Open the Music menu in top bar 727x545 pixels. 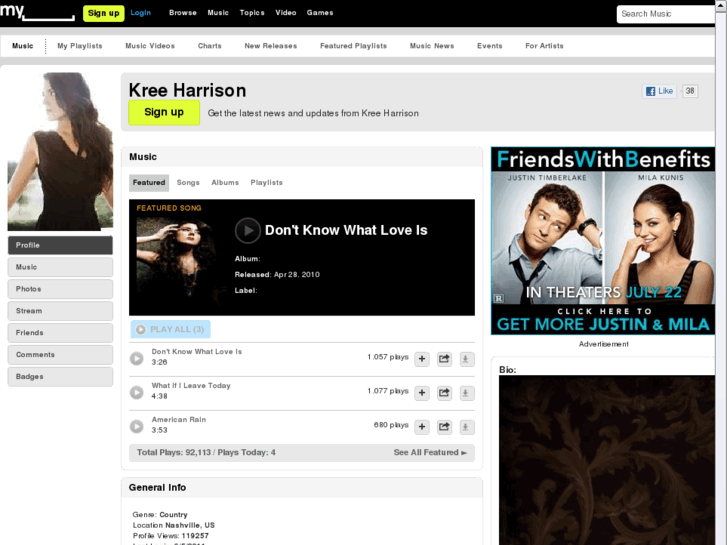(x=218, y=13)
